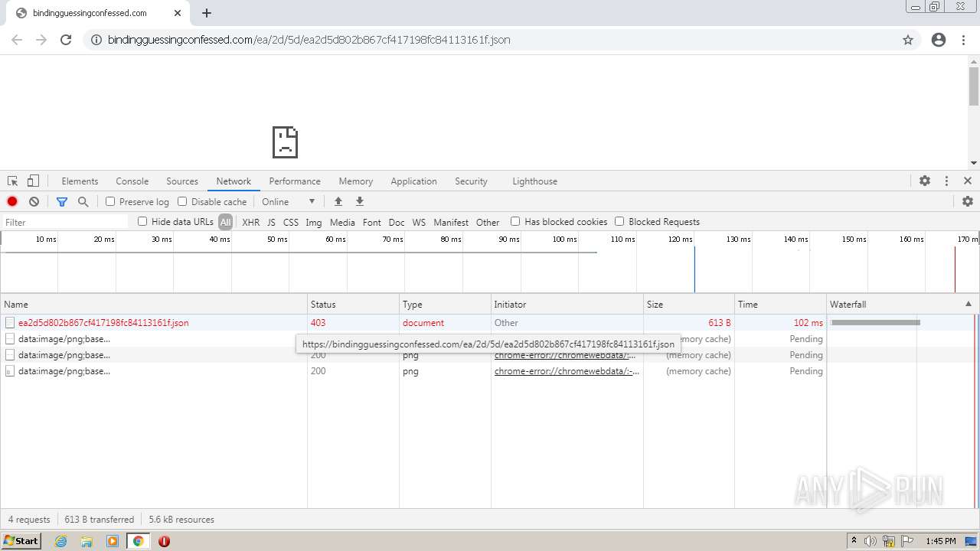Image resolution: width=980 pixels, height=551 pixels.
Task: Switch to the Console tab
Action: point(132,181)
